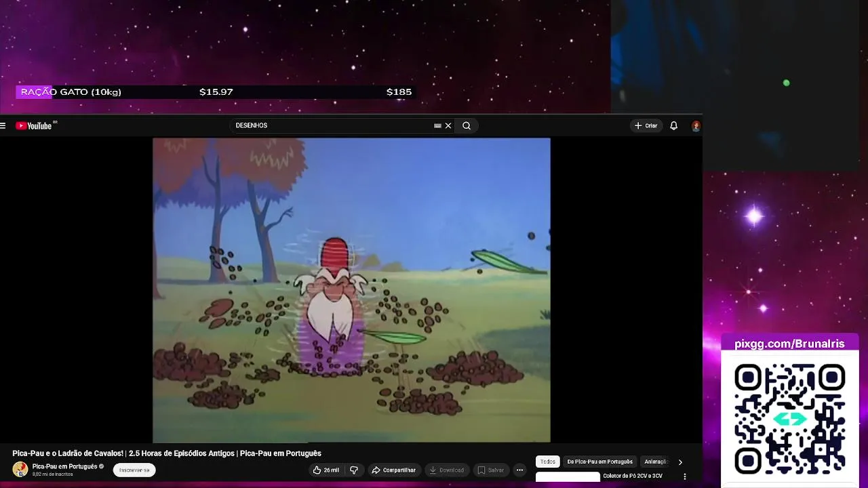Open the account avatar menu
868x488 pixels.
pos(696,126)
